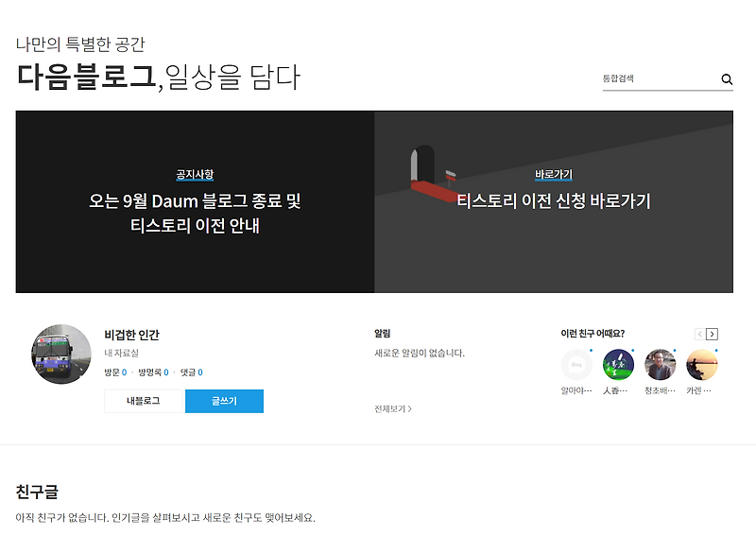Screen dimensions: 756x536
Task: Click the 친구글 section heading
Action: (37, 493)
